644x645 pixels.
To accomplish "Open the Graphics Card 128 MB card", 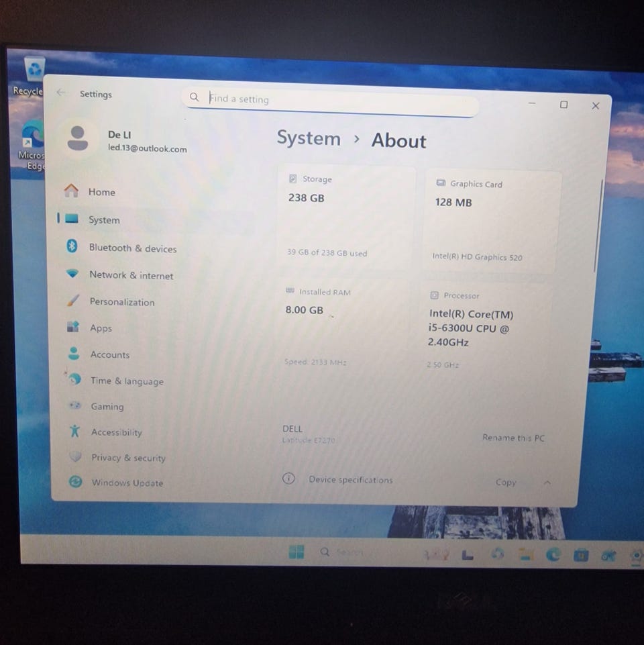I will pyautogui.click(x=492, y=221).
